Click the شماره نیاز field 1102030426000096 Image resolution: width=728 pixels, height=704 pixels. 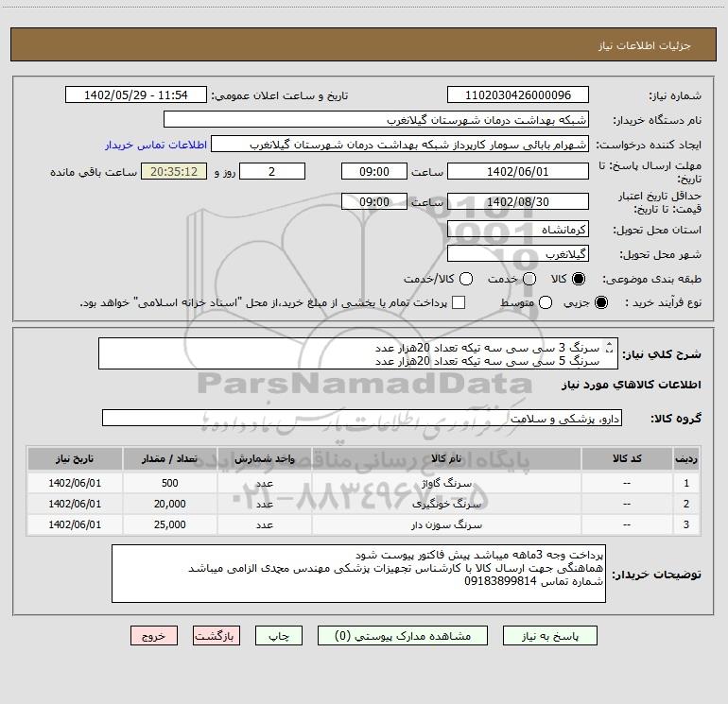click(518, 95)
